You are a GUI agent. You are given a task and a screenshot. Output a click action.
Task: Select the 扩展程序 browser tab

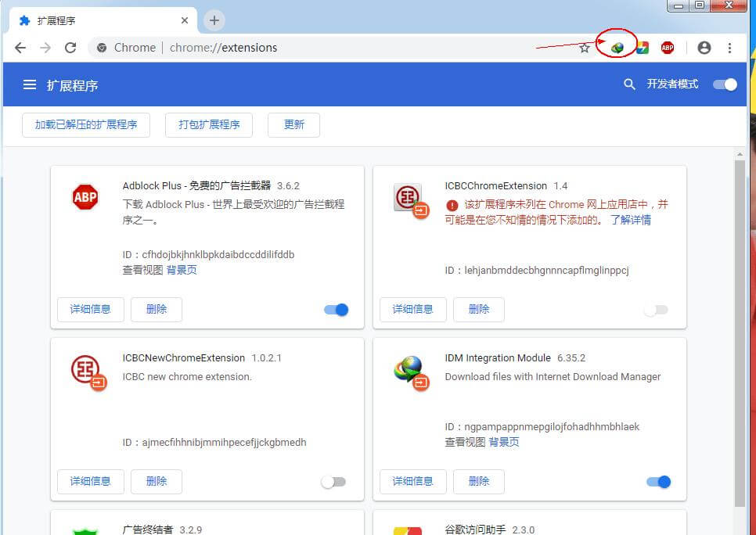click(102, 20)
